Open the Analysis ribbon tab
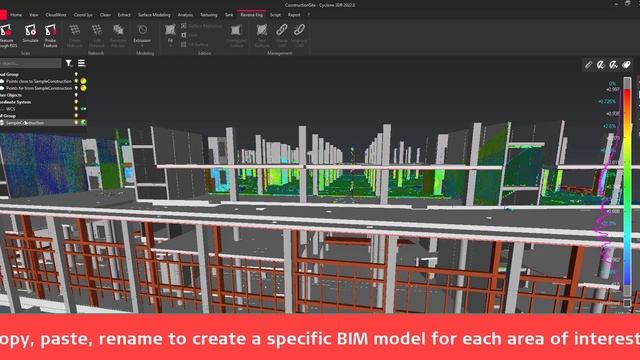The height and width of the screenshot is (360, 640). (x=185, y=15)
